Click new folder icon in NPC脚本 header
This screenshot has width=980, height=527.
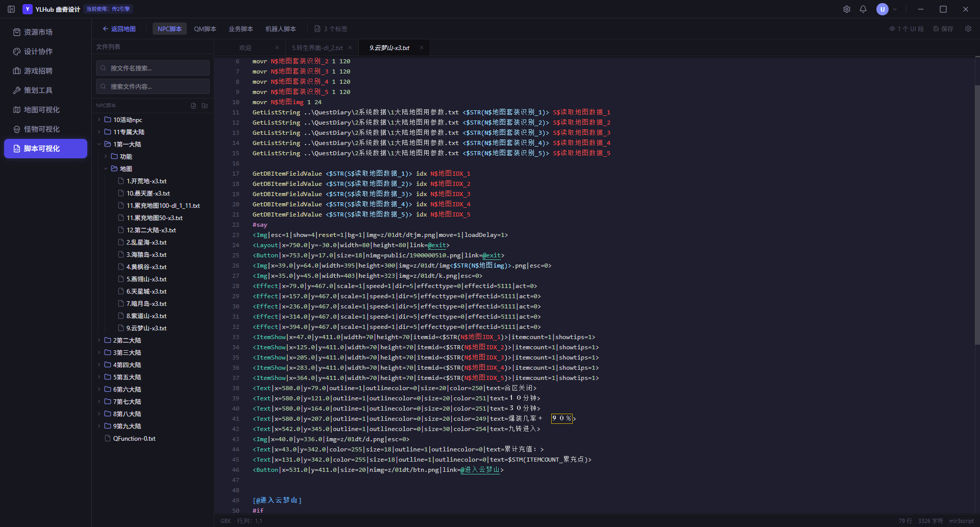pyautogui.click(x=205, y=106)
